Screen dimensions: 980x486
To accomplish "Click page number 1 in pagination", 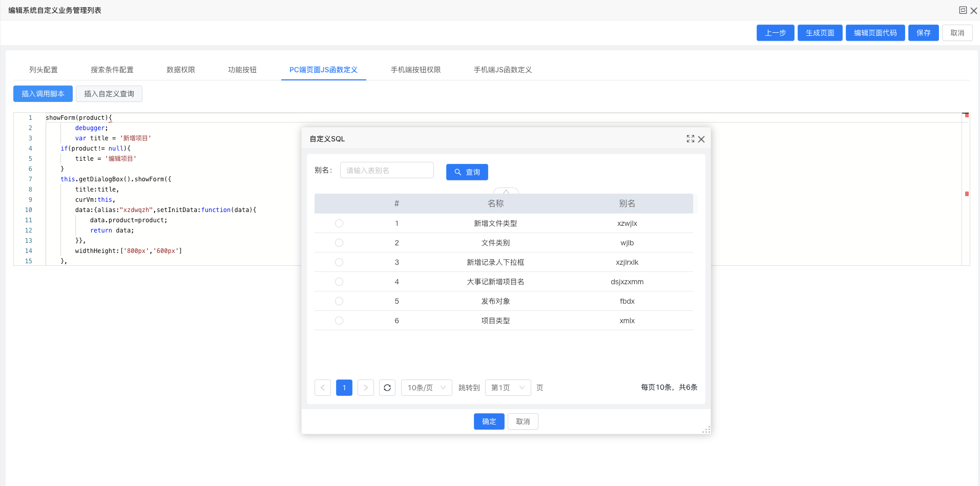I will click(x=344, y=388).
